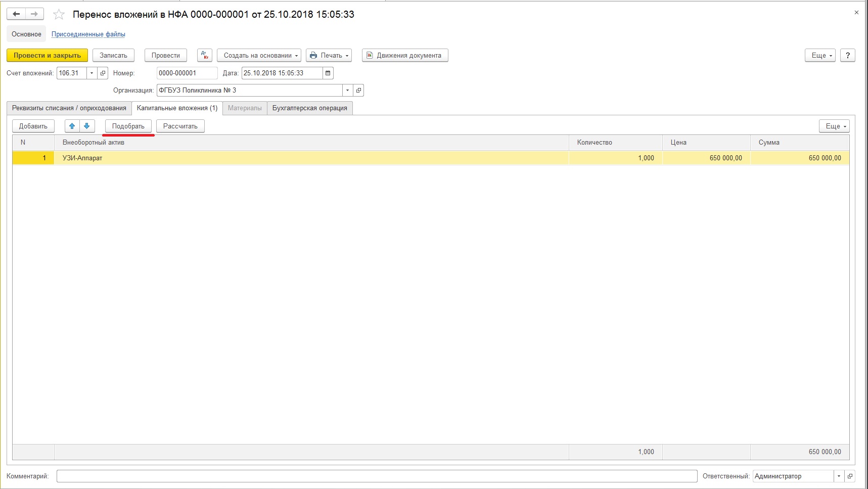Open Счет вложений account form icon
Viewport: 868px width, 489px height.
click(x=103, y=73)
